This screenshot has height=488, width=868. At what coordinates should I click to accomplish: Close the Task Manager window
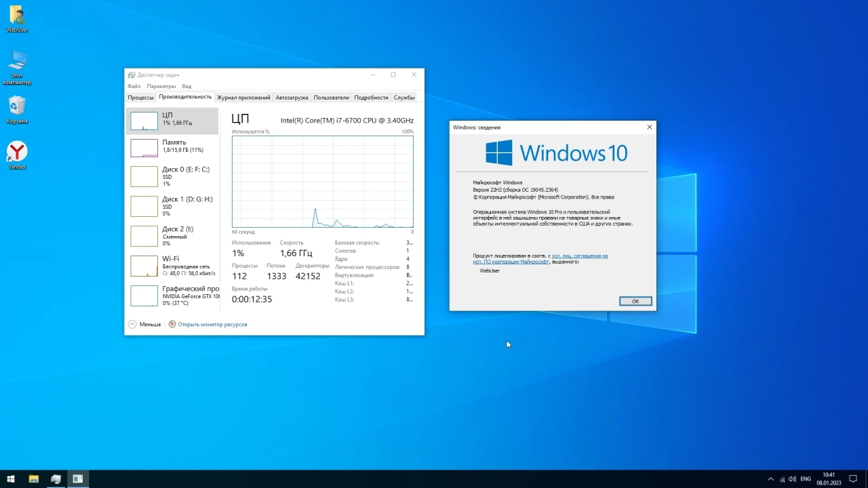point(414,75)
